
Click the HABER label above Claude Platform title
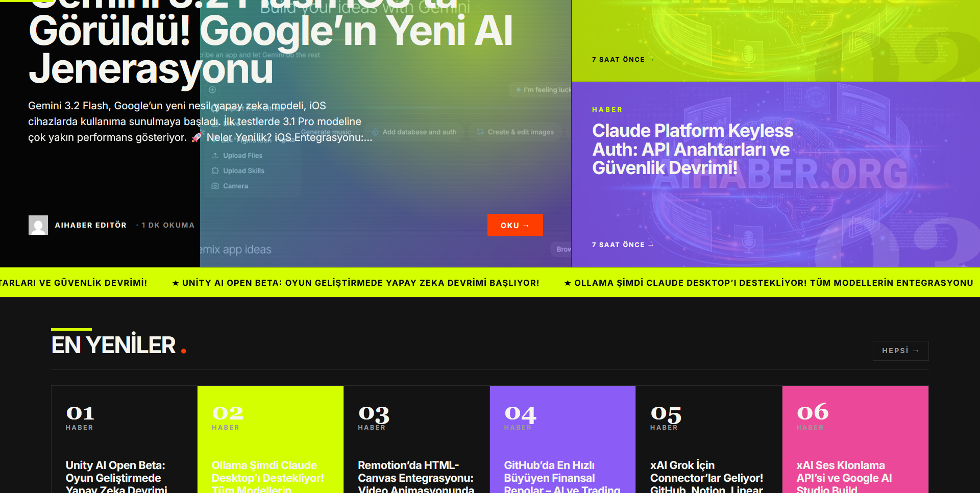click(x=607, y=110)
